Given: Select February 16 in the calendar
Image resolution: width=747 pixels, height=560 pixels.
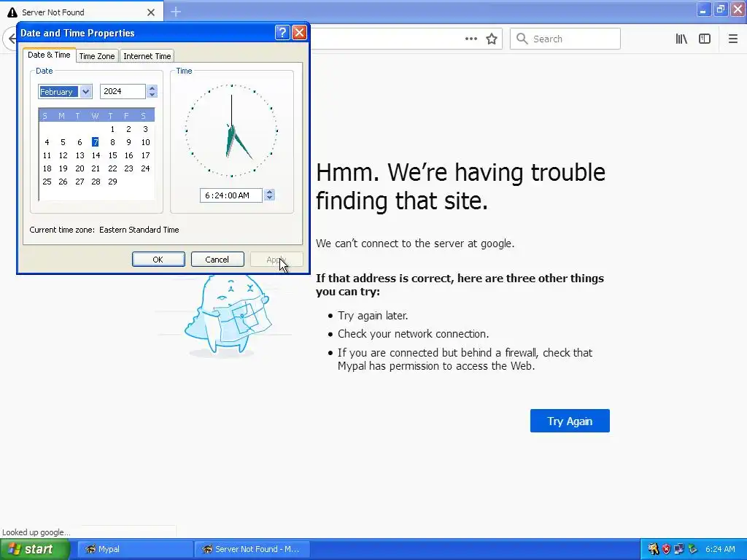Looking at the screenshot, I should click(x=128, y=155).
